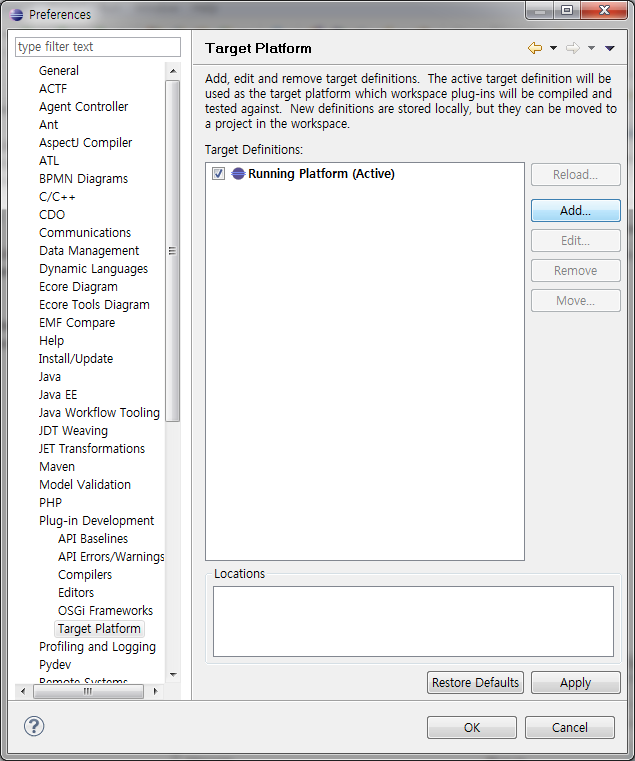Open Communications preferences
The image size is (635, 761).
coord(85,232)
